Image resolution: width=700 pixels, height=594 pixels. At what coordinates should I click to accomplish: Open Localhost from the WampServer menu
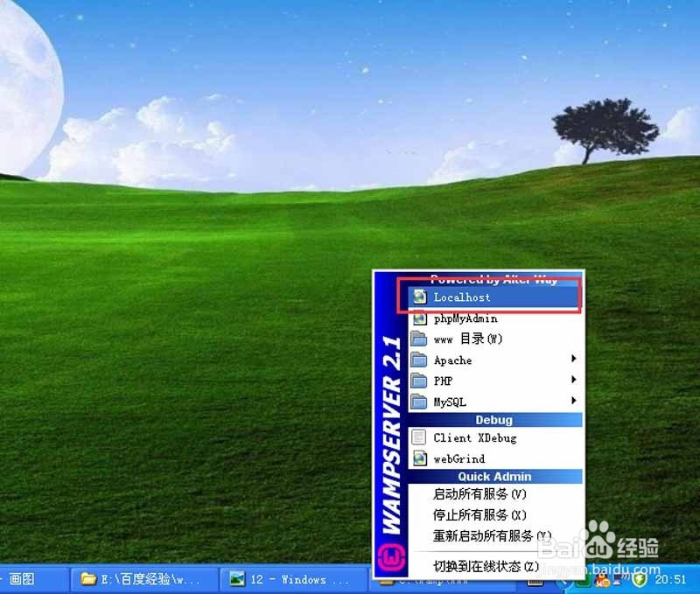click(x=494, y=297)
